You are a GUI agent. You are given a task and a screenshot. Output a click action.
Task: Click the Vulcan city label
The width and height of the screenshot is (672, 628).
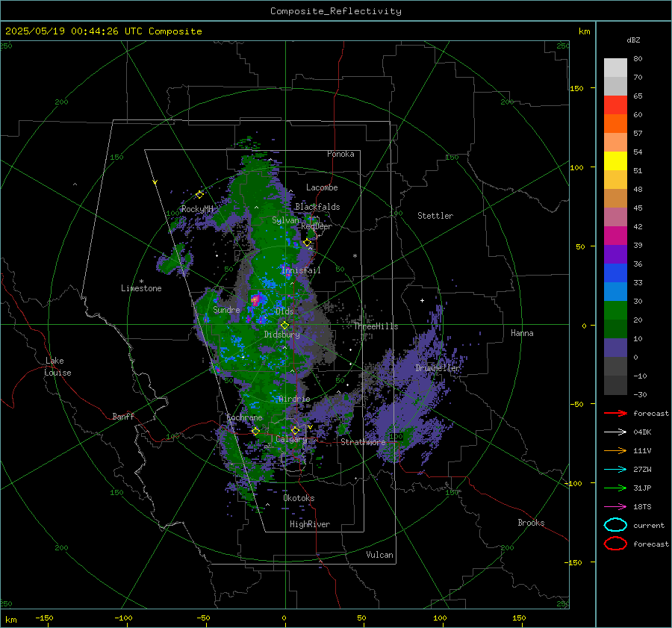379,555
